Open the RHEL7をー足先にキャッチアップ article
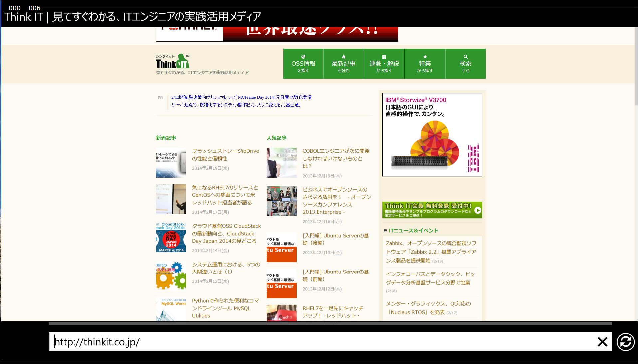Image resolution: width=638 pixels, height=364 pixels. 333,312
